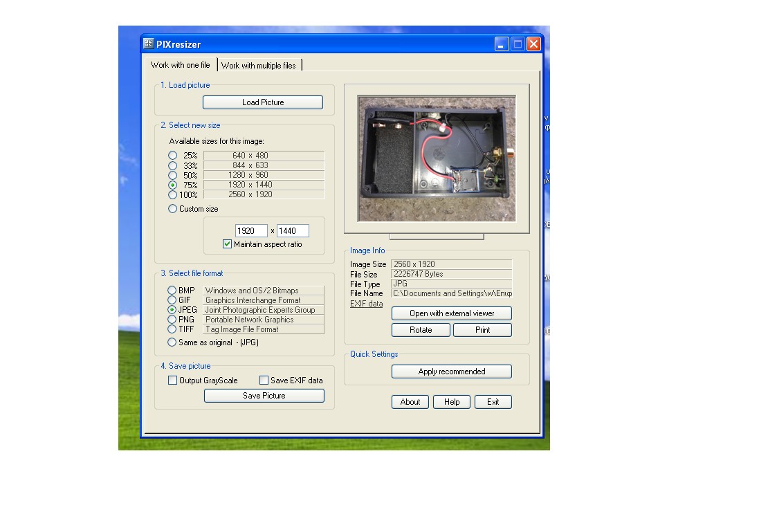Click the Load Picture button

(x=263, y=102)
